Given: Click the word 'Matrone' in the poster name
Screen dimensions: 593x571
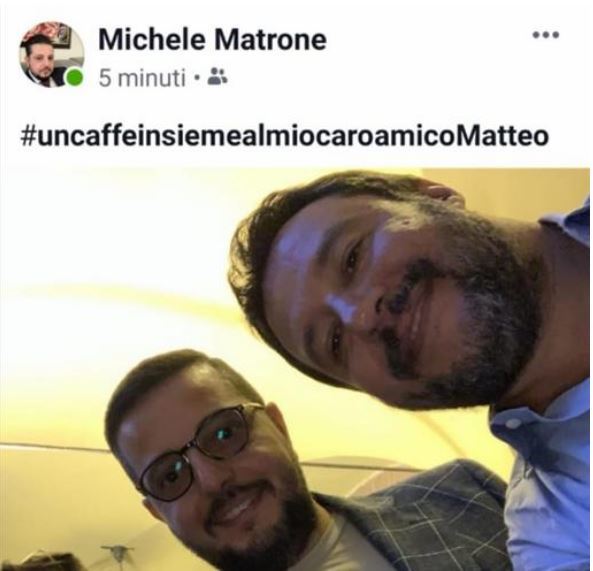Looking at the screenshot, I should click(270, 40).
